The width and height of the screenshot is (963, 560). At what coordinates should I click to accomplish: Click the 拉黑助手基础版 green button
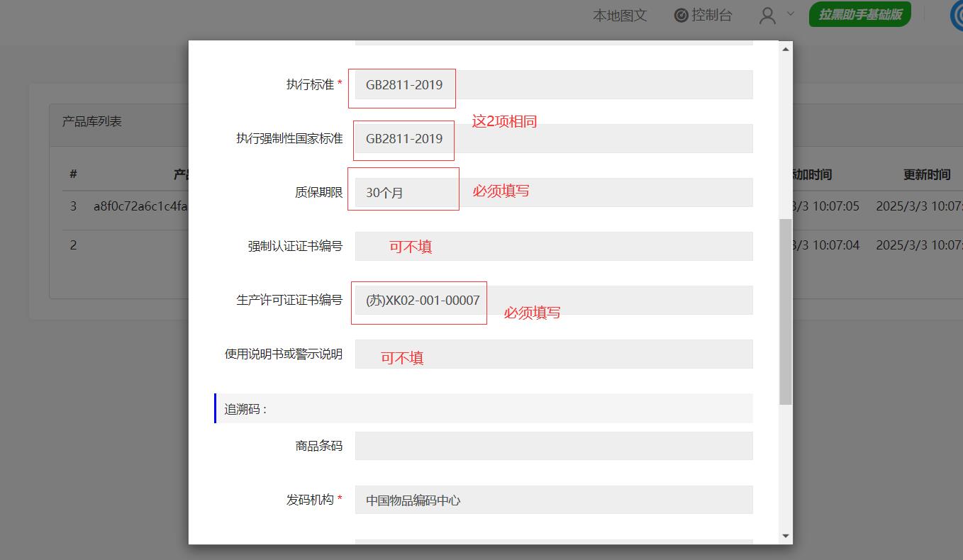coord(860,14)
